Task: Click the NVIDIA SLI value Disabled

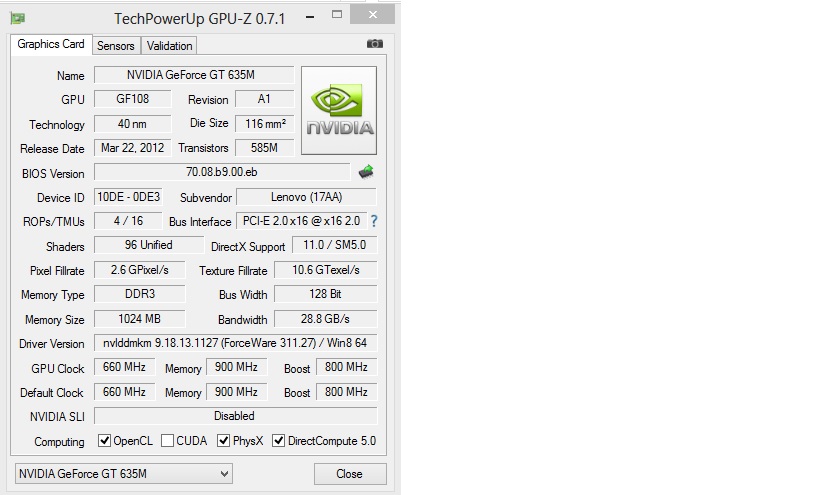Action: 236,416
